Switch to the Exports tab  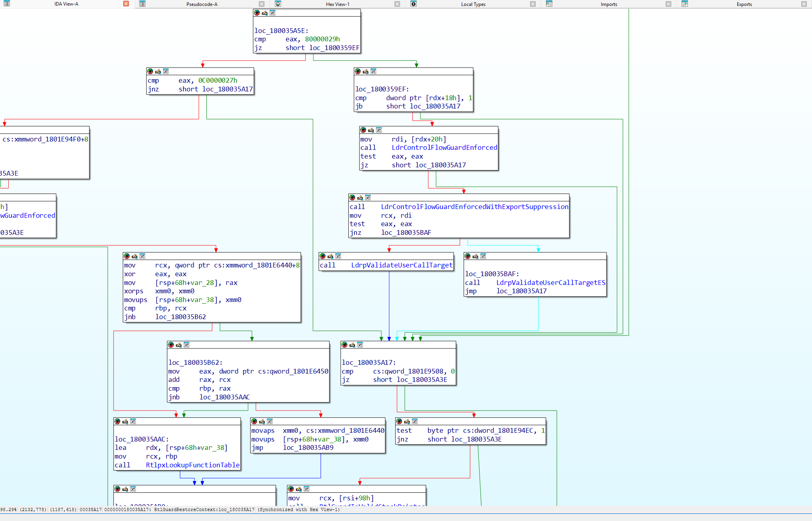tap(744, 4)
